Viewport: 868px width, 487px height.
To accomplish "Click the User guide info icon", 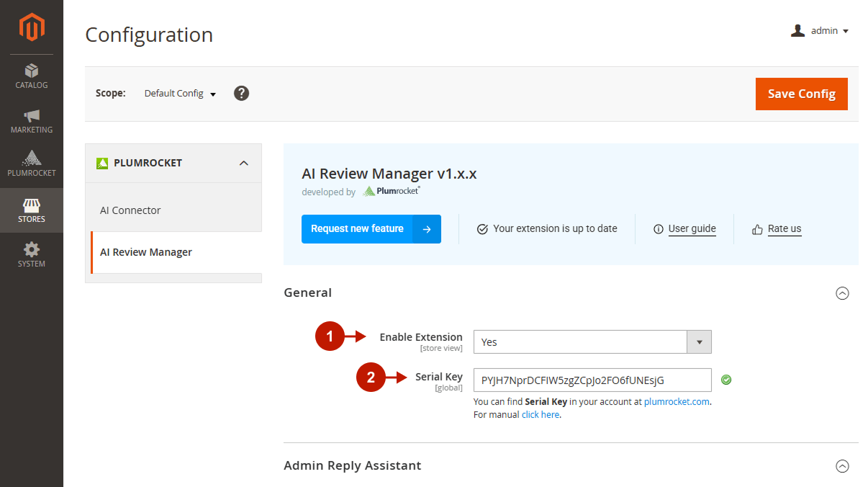I will [658, 229].
